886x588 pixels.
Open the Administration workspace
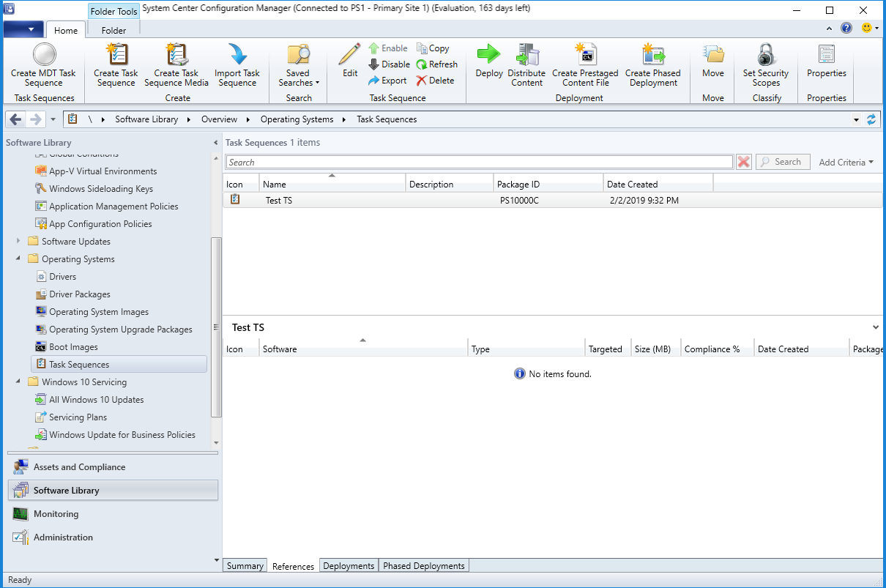point(113,537)
